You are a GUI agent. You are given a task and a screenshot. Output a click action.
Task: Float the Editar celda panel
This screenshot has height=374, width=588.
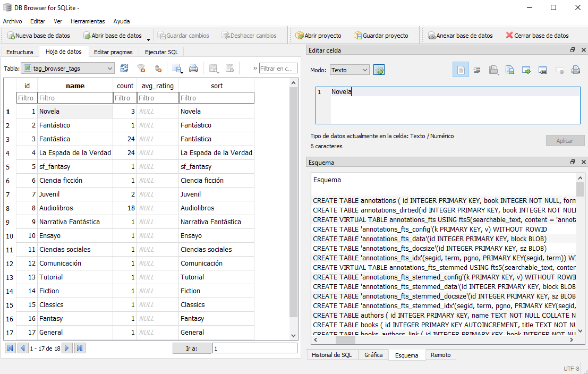point(573,50)
